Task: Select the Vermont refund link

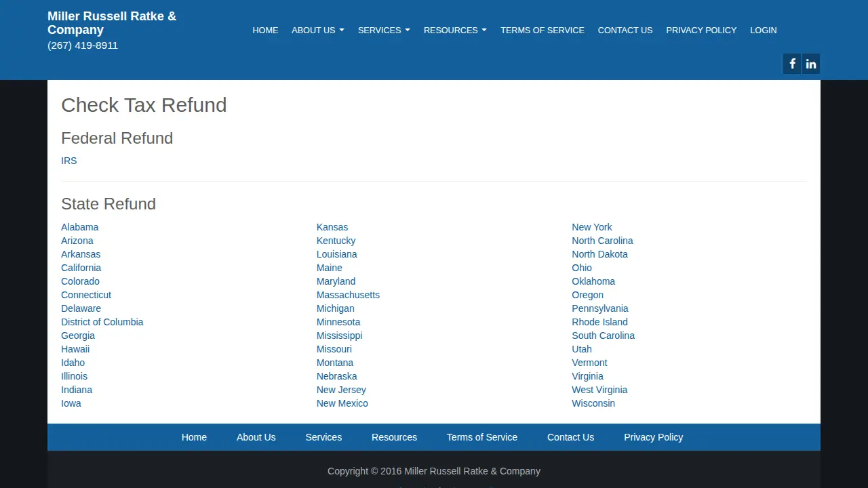Action: (590, 363)
